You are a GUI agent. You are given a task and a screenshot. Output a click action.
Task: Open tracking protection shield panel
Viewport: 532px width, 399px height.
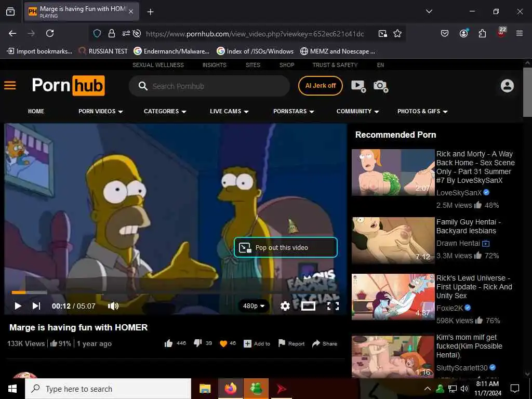(97, 33)
